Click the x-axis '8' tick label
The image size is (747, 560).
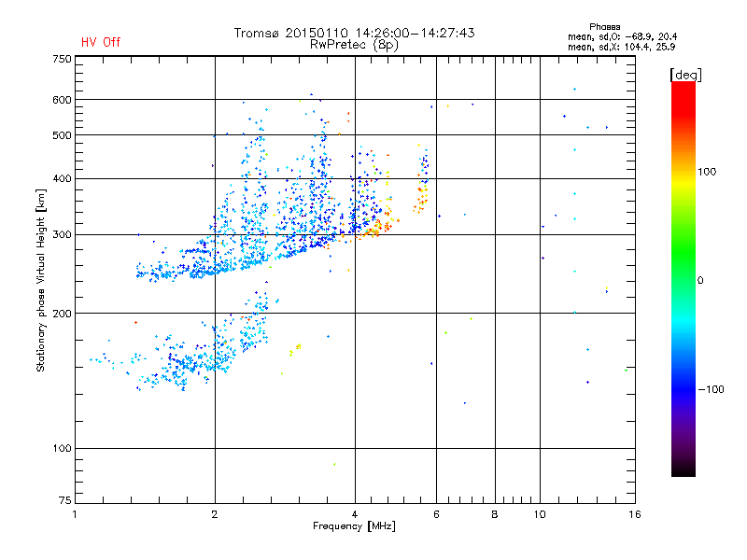point(495,514)
